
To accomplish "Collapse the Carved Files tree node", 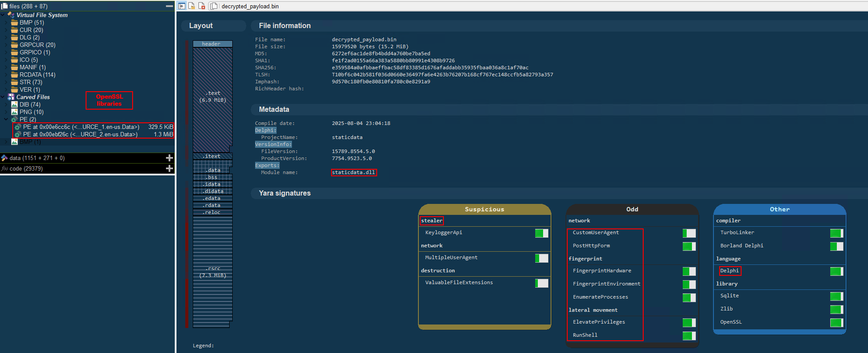I will [x=3, y=97].
